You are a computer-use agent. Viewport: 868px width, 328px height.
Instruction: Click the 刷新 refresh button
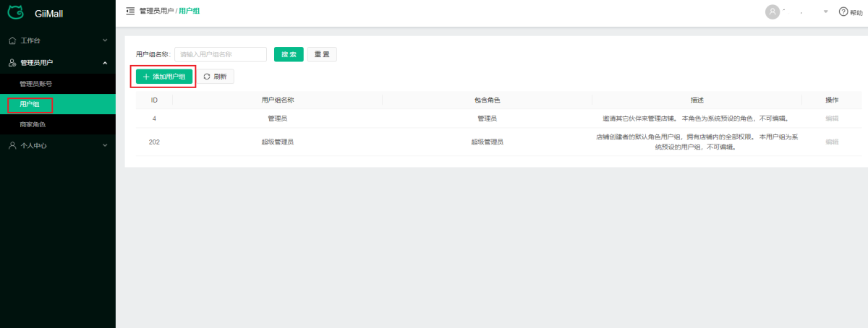pyautogui.click(x=215, y=77)
